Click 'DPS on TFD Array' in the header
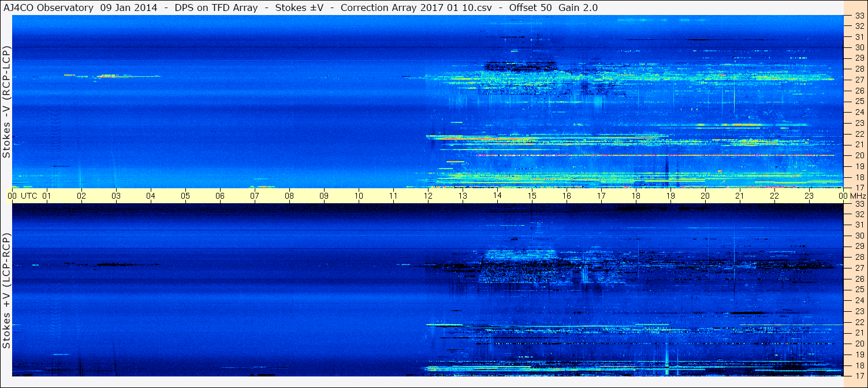The height and width of the screenshot is (388, 868). click(x=216, y=8)
